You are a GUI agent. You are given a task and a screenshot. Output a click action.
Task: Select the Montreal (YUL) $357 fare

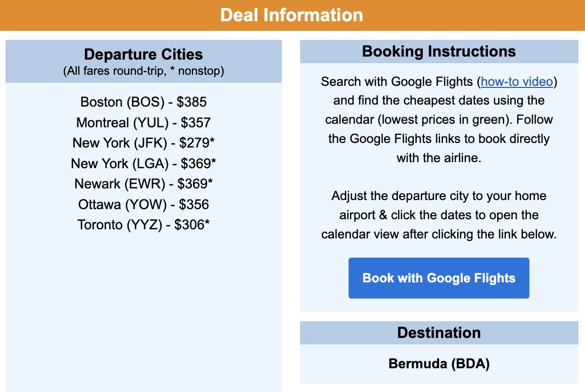pyautogui.click(x=143, y=122)
